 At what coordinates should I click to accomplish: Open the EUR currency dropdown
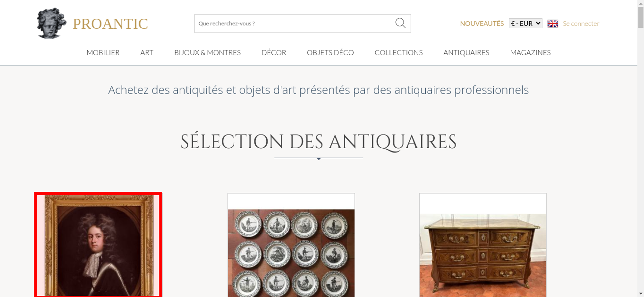(526, 23)
